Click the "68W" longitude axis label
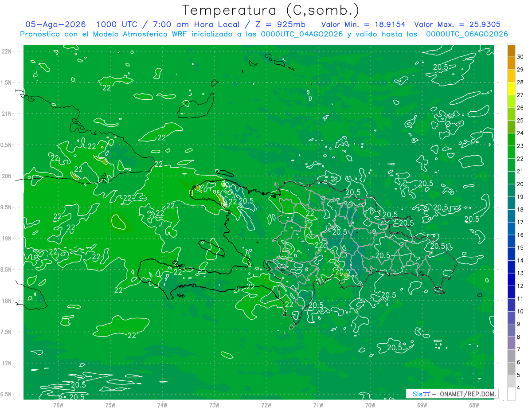Image resolution: width=532 pixels, height=411 pixels. point(474,405)
